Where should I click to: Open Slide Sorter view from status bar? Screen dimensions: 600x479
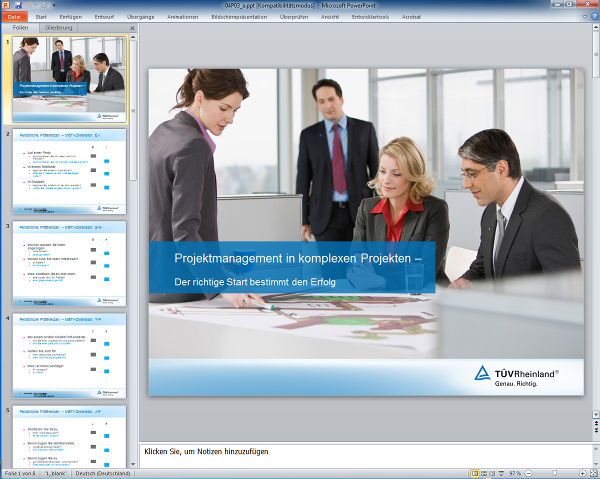484,472
